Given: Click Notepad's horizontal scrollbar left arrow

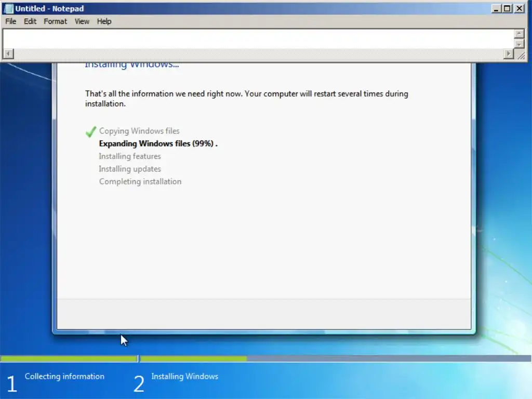Looking at the screenshot, I should [x=8, y=54].
